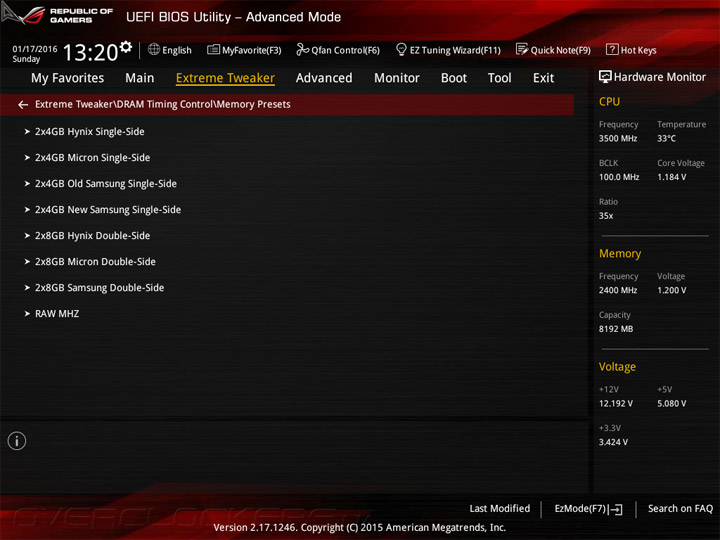
Task: Click the EZ Tuning Wizard lightbulb icon
Action: pos(401,49)
